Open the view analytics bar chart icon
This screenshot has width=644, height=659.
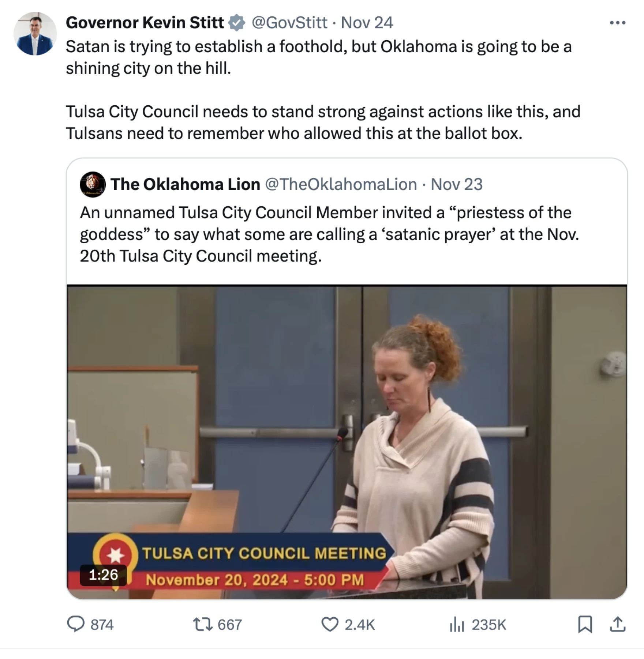coord(457,624)
